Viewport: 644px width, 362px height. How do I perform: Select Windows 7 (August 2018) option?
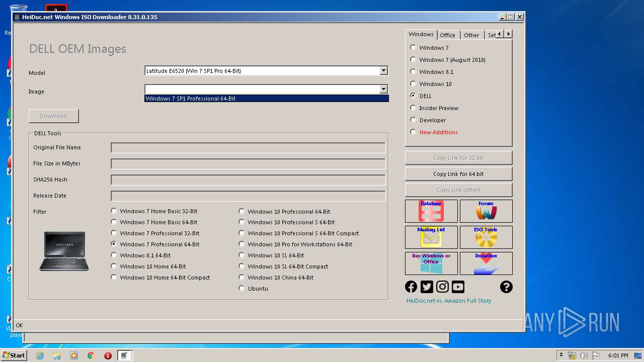(448, 60)
